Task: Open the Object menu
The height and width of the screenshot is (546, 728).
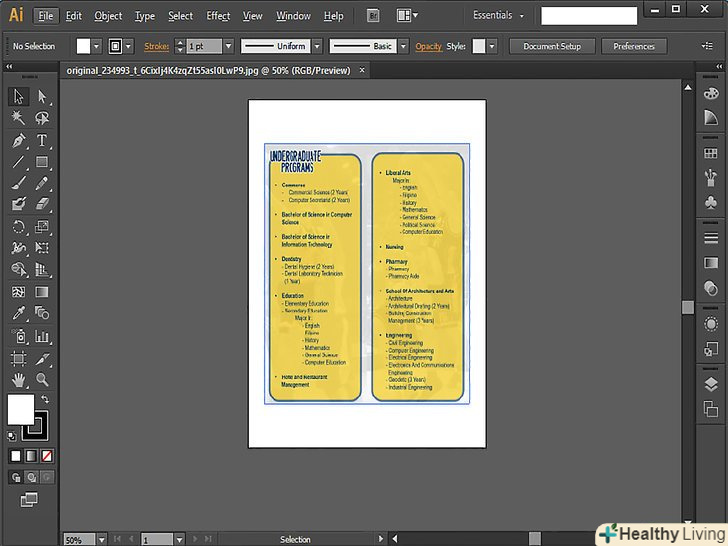Action: click(108, 16)
